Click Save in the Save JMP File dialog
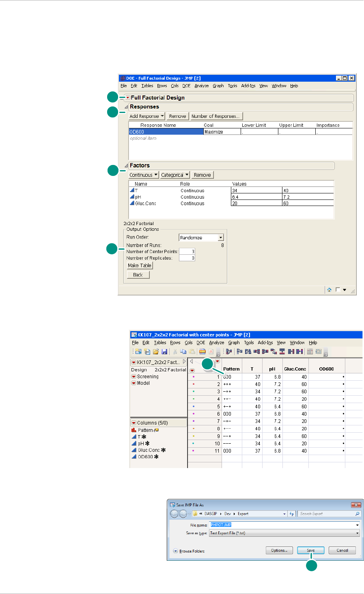 [310, 551]
